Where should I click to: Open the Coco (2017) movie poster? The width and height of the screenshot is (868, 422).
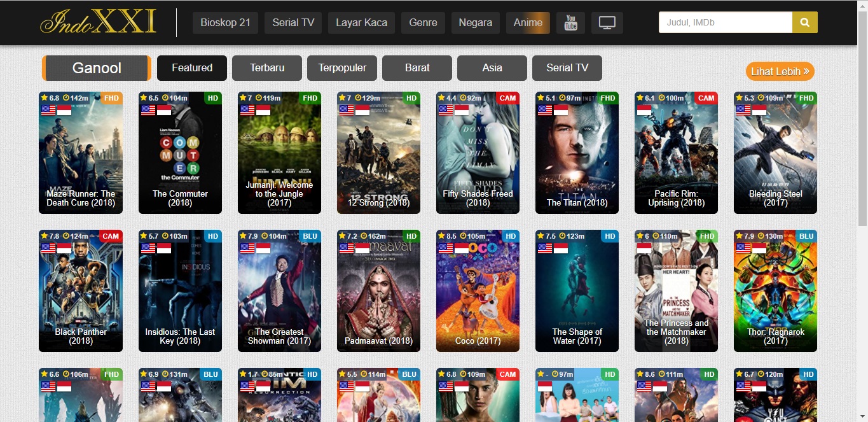[x=478, y=291]
